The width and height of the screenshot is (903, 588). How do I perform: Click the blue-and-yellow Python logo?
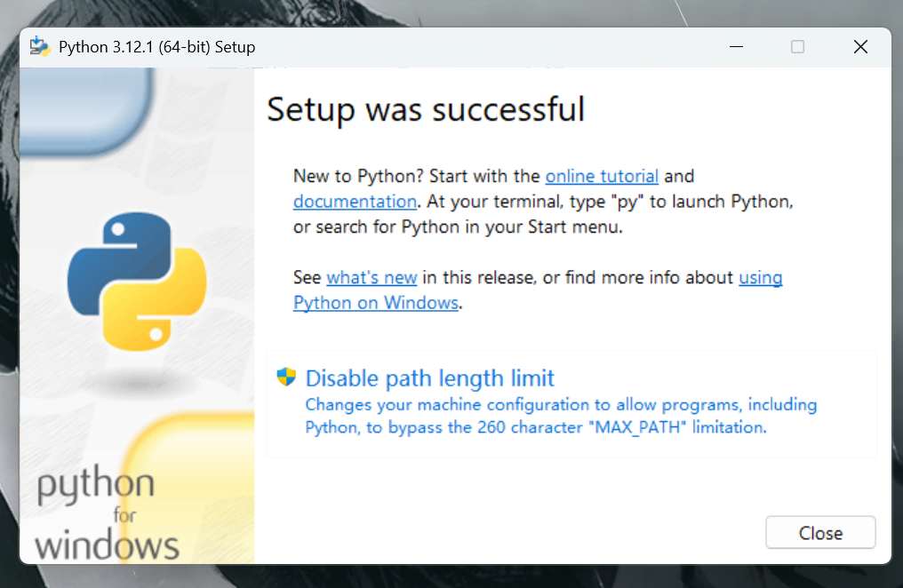click(x=137, y=282)
